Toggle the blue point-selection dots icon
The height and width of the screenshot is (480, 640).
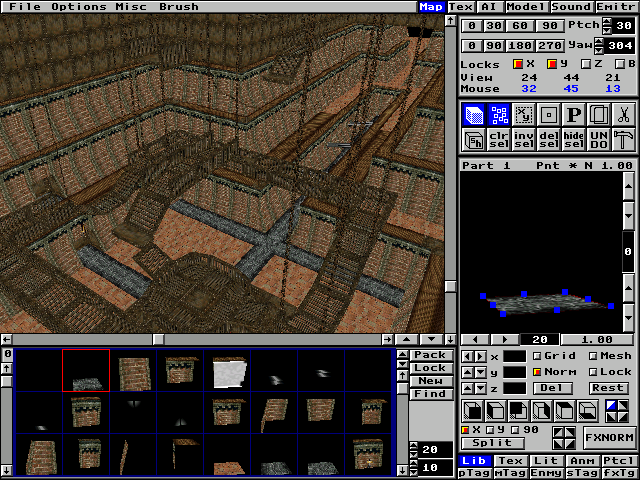499,115
